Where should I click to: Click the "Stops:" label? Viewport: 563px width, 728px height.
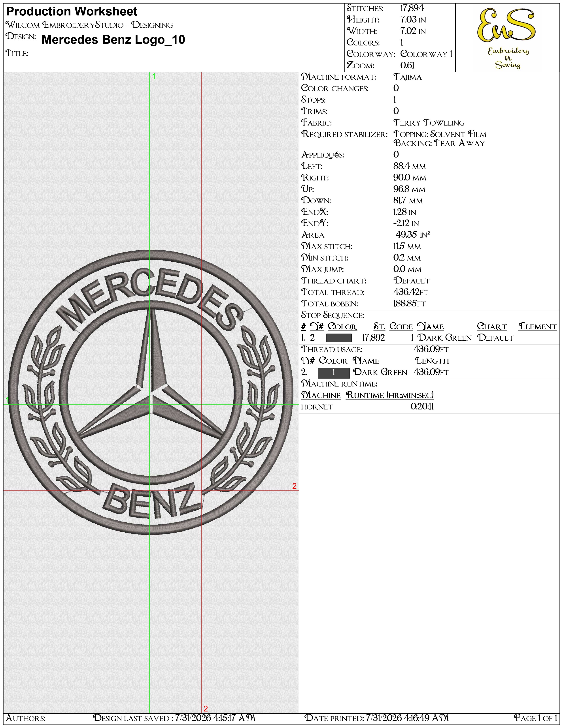(314, 100)
